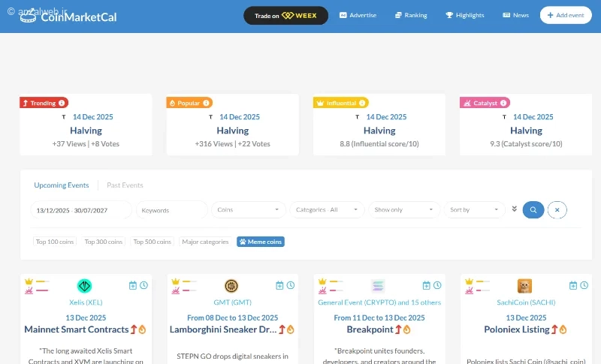Click the info icon on Influential badge
601x364 pixels.
tap(362, 103)
